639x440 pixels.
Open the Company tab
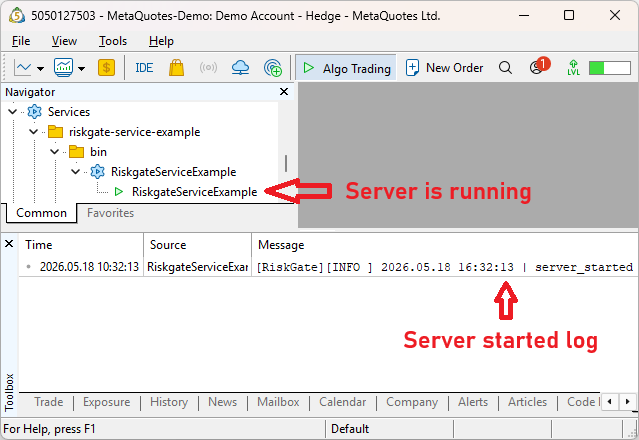point(412,402)
